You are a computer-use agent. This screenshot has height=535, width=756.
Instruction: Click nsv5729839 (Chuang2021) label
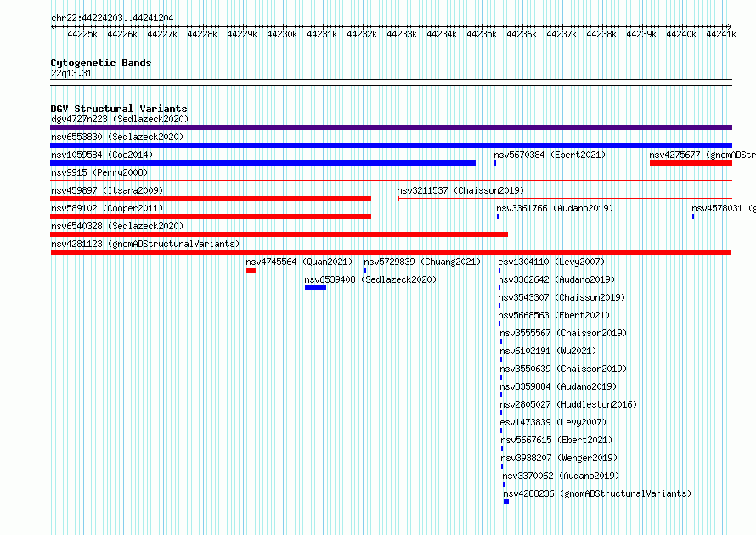(422, 262)
